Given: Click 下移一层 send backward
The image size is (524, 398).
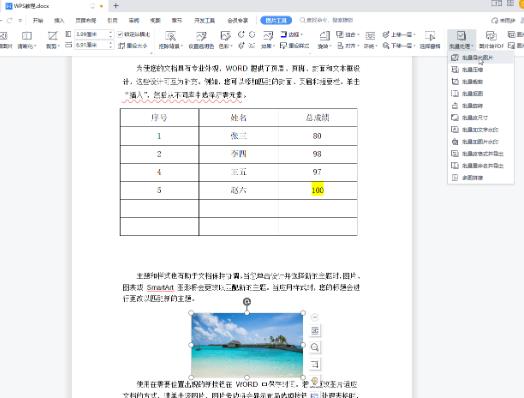Looking at the screenshot, I should (398, 45).
